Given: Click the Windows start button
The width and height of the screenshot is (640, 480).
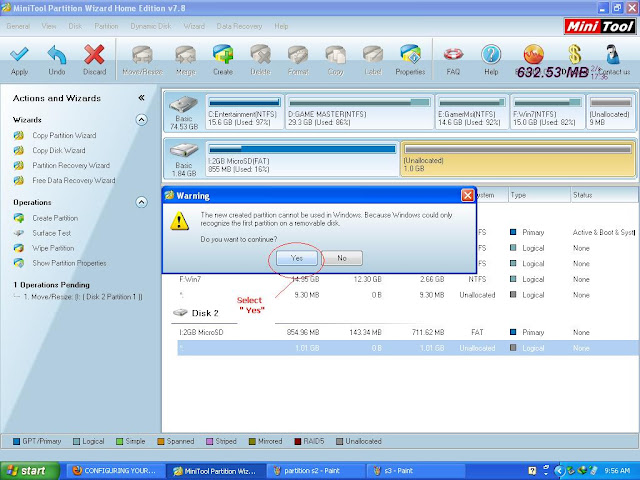Looking at the screenshot, I should pyautogui.click(x=29, y=471).
